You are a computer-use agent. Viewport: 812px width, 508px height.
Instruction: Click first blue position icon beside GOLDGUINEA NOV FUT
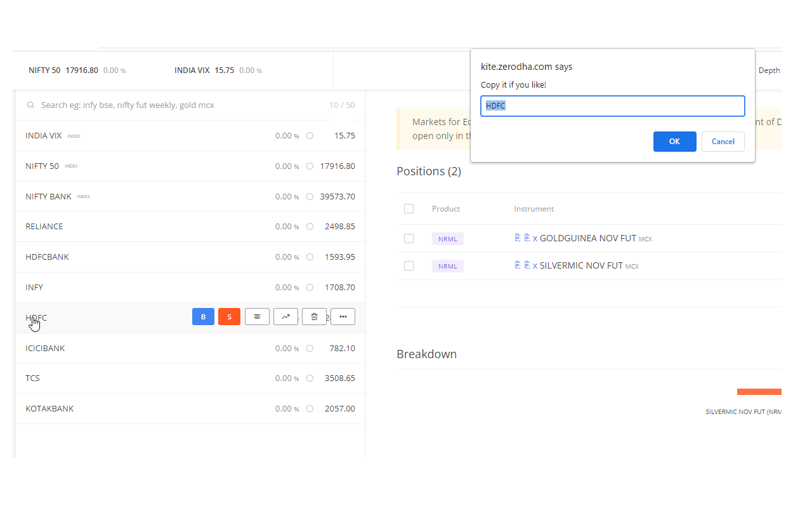click(x=517, y=237)
